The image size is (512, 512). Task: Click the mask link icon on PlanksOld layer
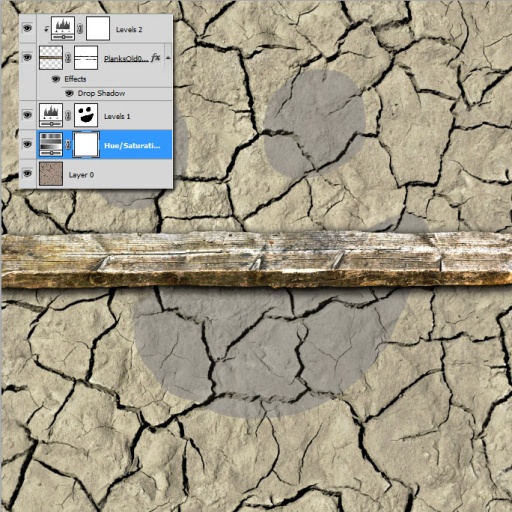(68, 58)
